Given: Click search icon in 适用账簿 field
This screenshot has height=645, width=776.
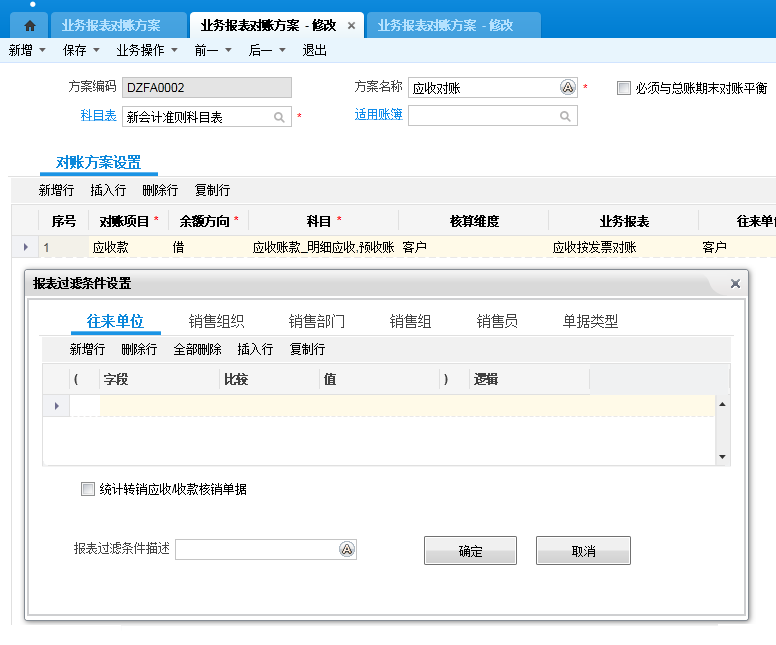Looking at the screenshot, I should pyautogui.click(x=566, y=117).
